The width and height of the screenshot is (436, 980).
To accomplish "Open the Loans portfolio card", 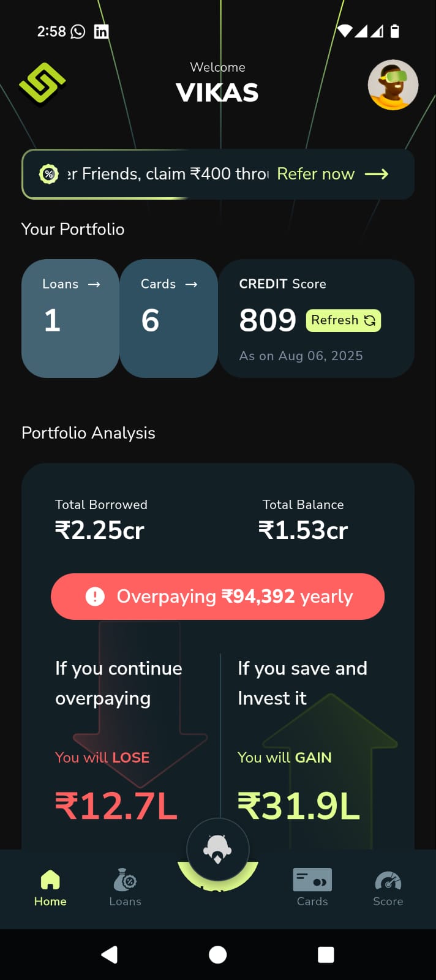I will point(70,318).
